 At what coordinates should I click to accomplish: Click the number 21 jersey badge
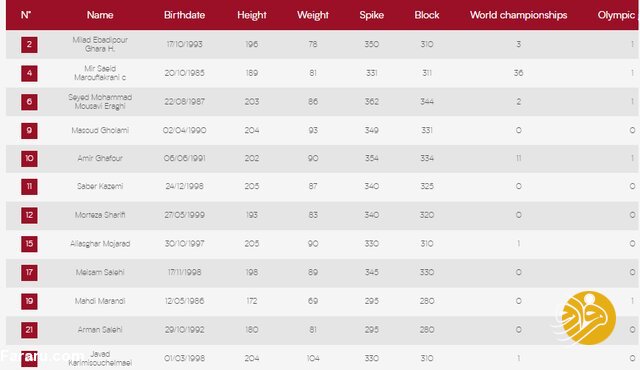(x=29, y=330)
